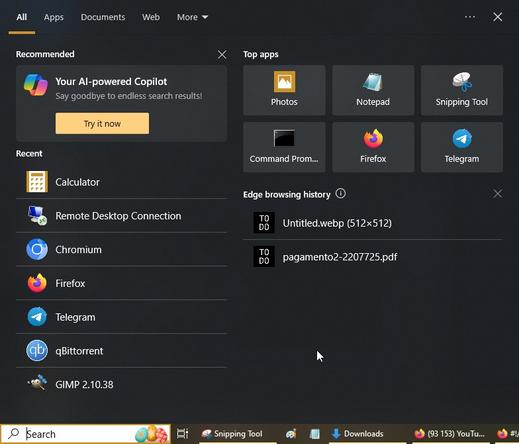Open Remote Desktop Connection from Recent
This screenshot has width=519, height=444.
(x=121, y=216)
